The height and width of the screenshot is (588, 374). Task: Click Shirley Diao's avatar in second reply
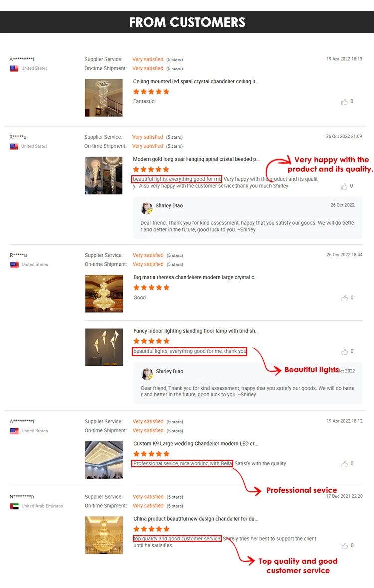click(147, 374)
